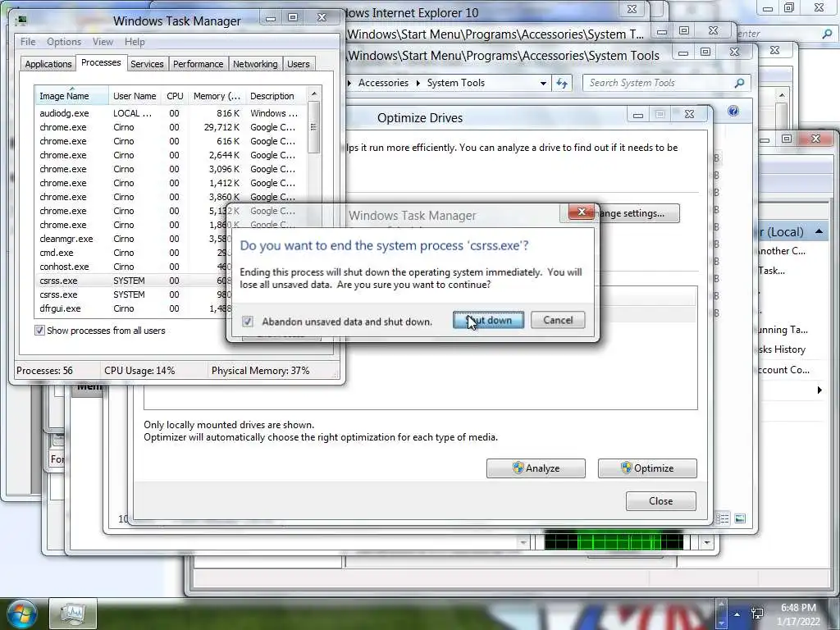Click the search icon in the top-right window
This screenshot has height=630, width=840.
(x=827, y=34)
